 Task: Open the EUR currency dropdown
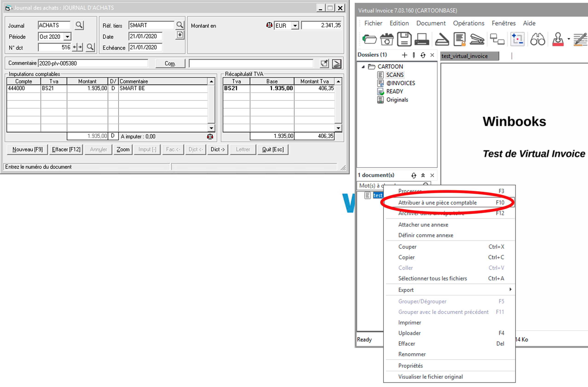(x=295, y=26)
